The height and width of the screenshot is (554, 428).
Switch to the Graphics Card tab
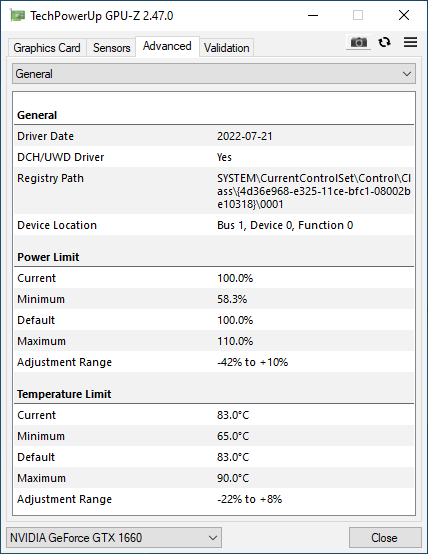(47, 48)
